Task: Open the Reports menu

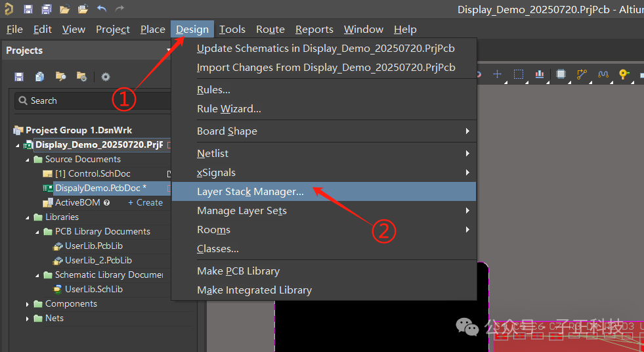Action: pos(314,30)
